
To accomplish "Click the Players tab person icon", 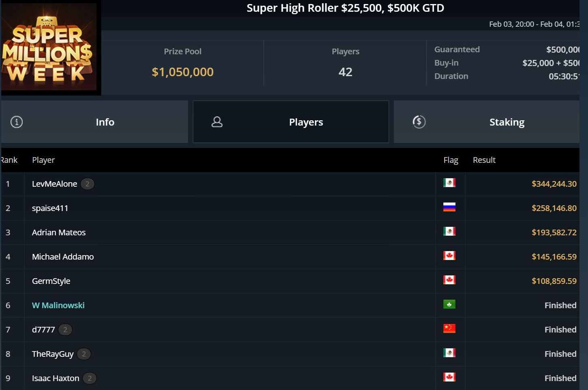I will tap(217, 122).
